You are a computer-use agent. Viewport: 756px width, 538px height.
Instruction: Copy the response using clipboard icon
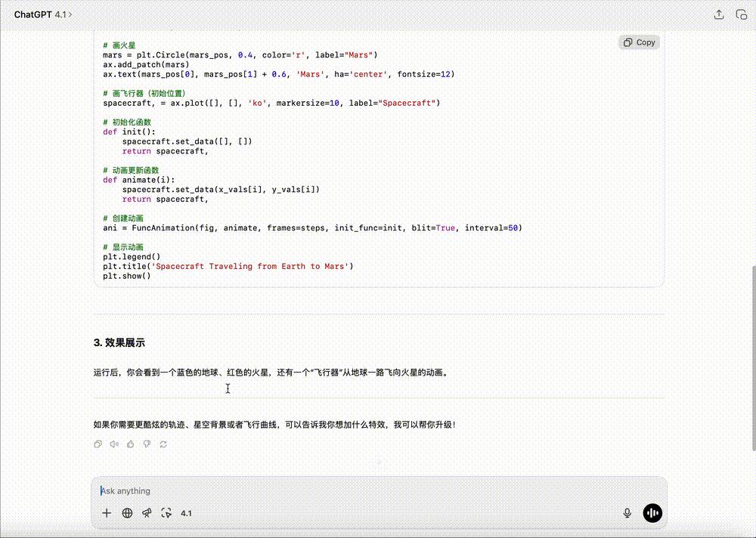click(98, 444)
